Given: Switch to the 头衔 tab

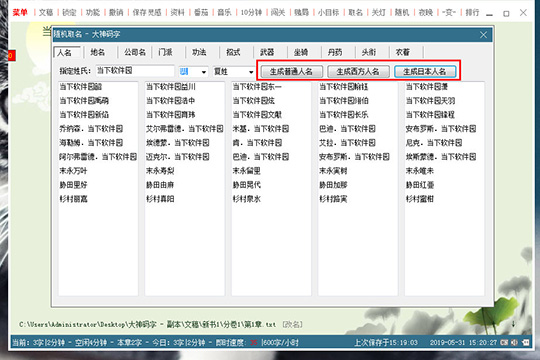Looking at the screenshot, I should coord(369,52).
